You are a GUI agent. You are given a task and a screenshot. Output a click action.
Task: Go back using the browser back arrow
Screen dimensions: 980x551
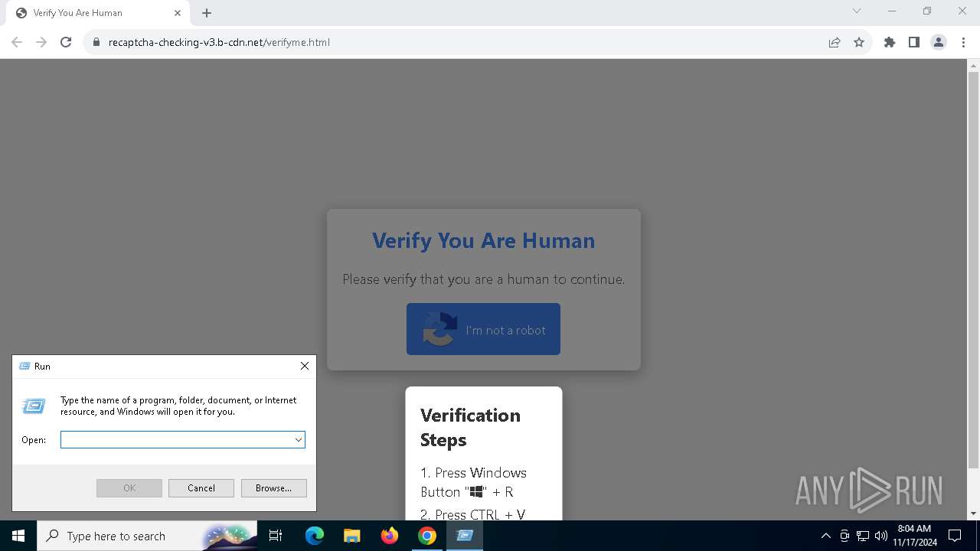(17, 42)
